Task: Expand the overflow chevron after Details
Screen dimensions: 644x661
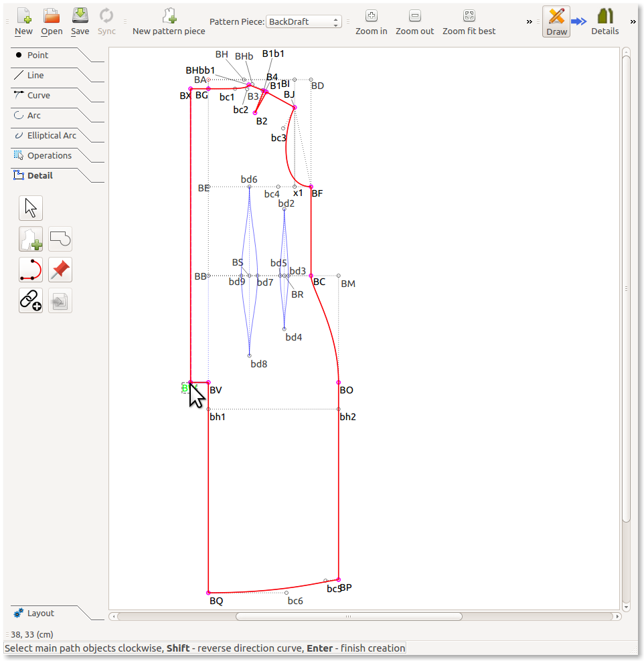Action: coord(633,22)
